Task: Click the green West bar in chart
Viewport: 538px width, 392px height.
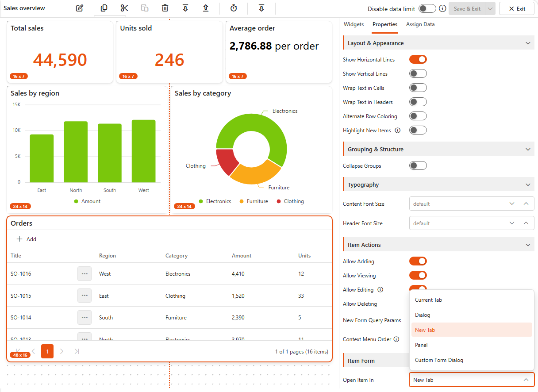Action: tap(144, 151)
